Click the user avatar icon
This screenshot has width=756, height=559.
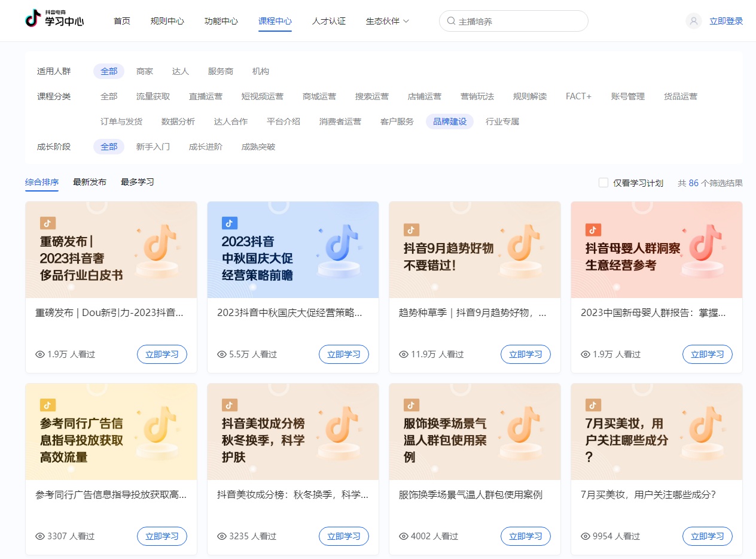[x=694, y=21]
